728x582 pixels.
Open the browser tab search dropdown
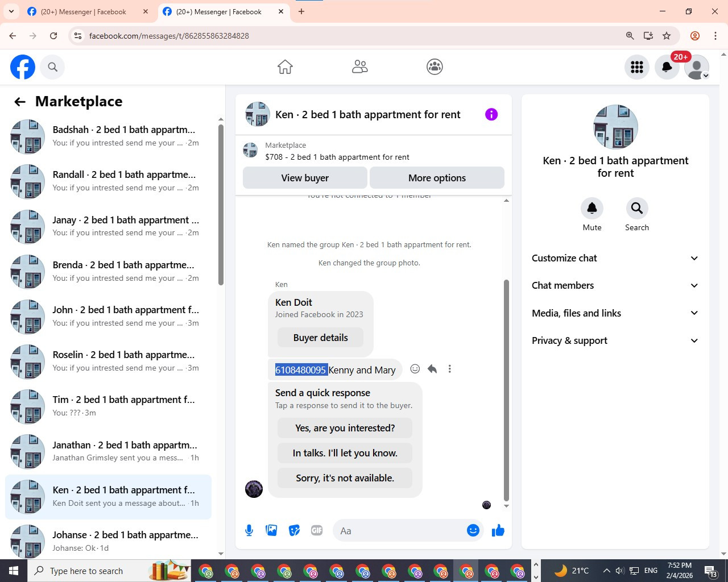coord(11,11)
